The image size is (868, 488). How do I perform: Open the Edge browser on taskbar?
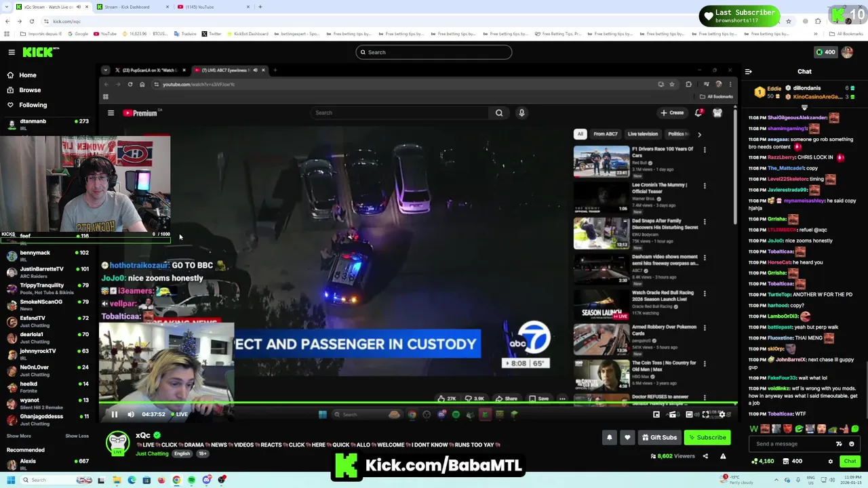132,480
